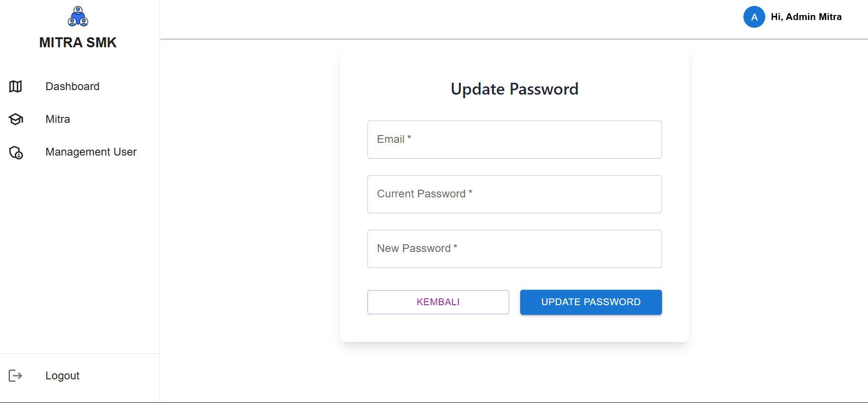
Task: Click the blue 'A' avatar icon
Action: [x=754, y=17]
